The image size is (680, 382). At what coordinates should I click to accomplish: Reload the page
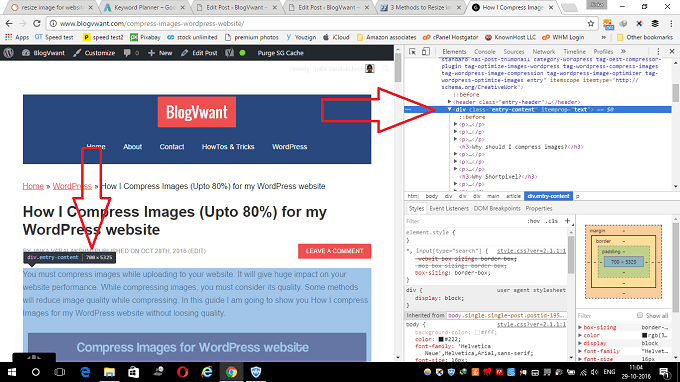coord(37,23)
